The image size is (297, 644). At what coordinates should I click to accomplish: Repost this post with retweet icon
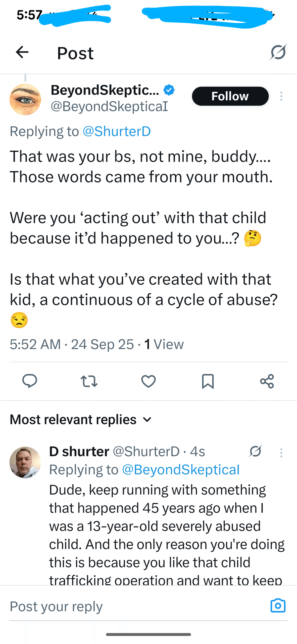[89, 381]
